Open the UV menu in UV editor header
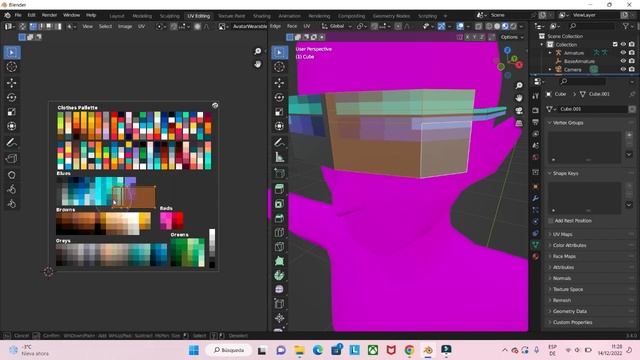The image size is (640, 360). pos(141,26)
